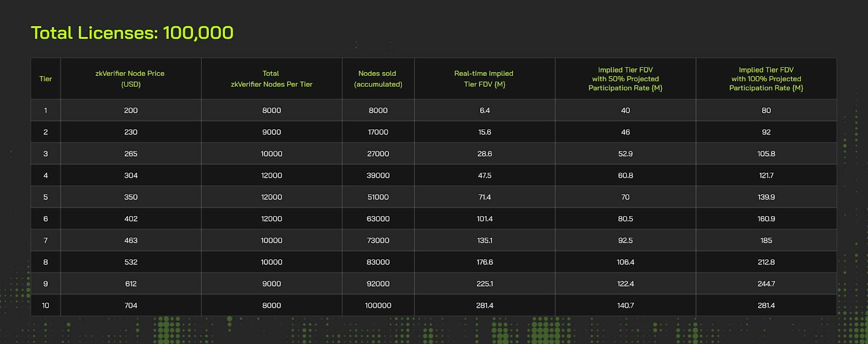Image resolution: width=868 pixels, height=344 pixels.
Task: Select node price '350'
Action: pos(131,197)
